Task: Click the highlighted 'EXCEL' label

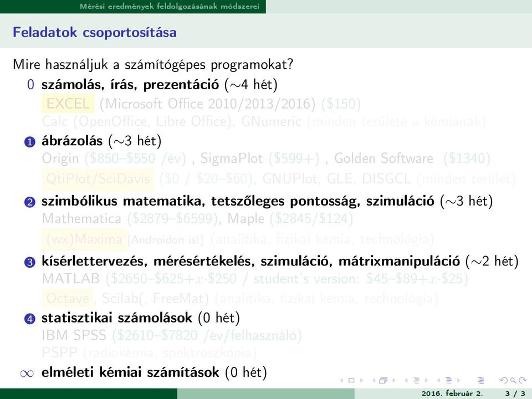Action: tap(68, 104)
